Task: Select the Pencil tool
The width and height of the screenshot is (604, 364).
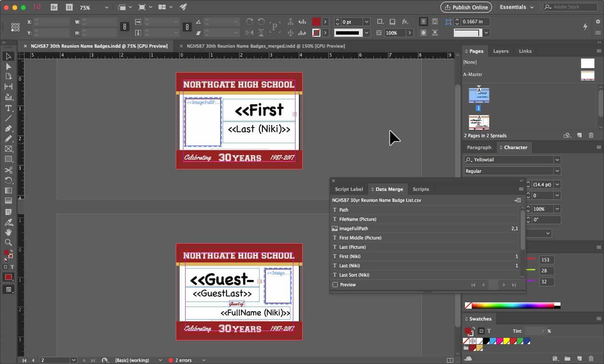Action: (8, 139)
